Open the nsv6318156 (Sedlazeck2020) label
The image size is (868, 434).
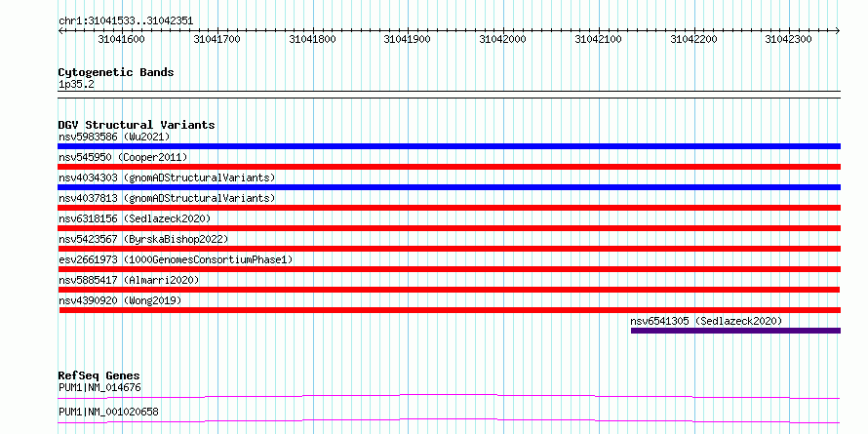[135, 218]
